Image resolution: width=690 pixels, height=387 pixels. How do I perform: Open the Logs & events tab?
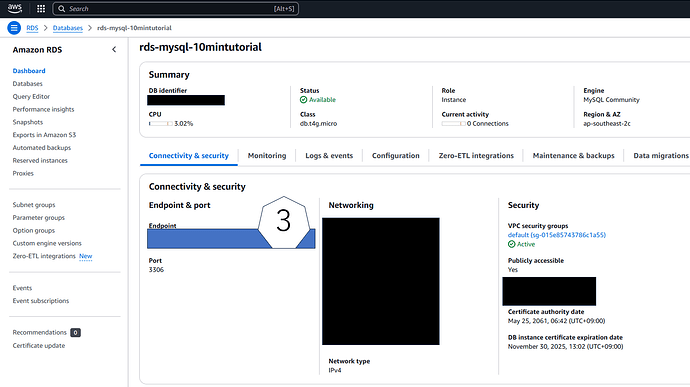pyautogui.click(x=329, y=155)
